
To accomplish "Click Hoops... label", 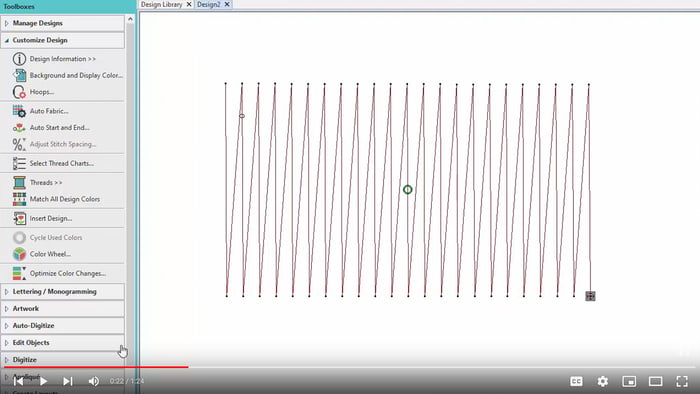I will click(42, 92).
